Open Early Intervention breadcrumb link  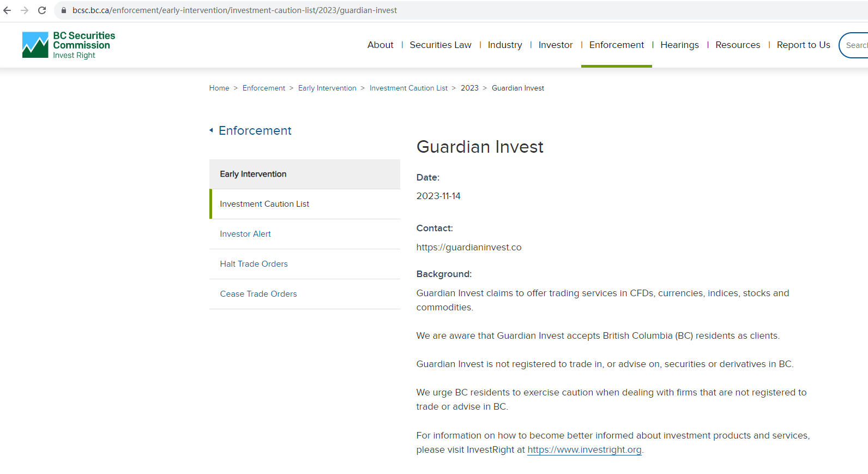click(x=327, y=88)
